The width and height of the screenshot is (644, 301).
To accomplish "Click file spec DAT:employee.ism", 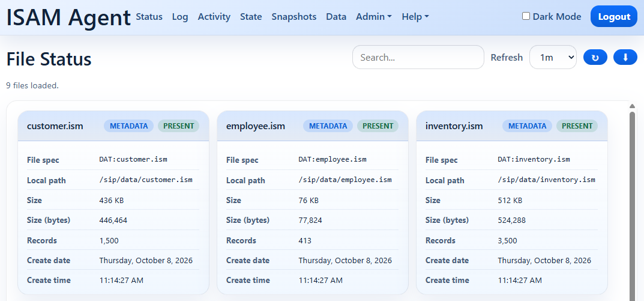I will 333,160.
